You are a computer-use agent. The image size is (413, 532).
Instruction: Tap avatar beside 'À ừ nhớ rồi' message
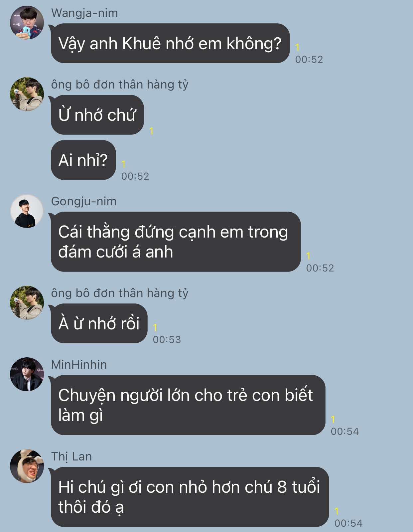click(27, 302)
